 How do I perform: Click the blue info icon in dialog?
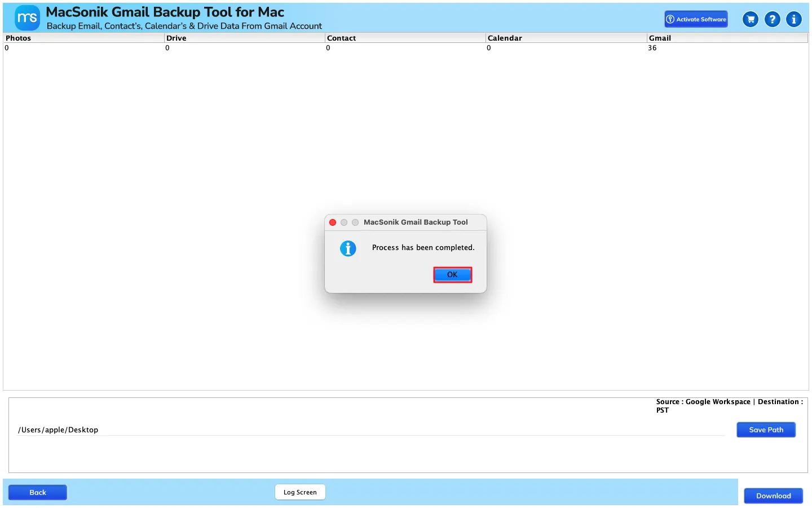point(348,248)
